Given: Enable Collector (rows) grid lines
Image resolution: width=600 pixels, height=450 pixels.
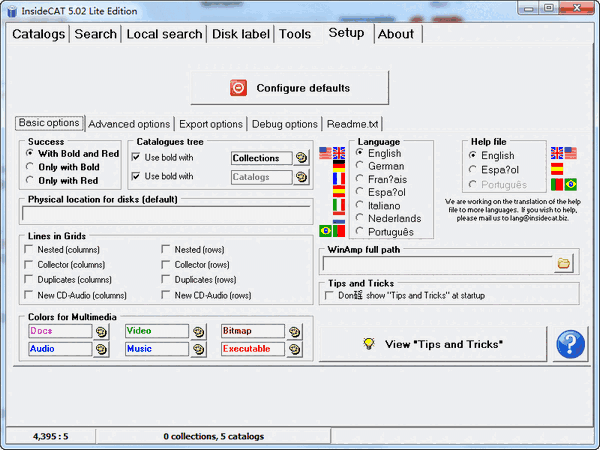Looking at the screenshot, I should point(166,264).
